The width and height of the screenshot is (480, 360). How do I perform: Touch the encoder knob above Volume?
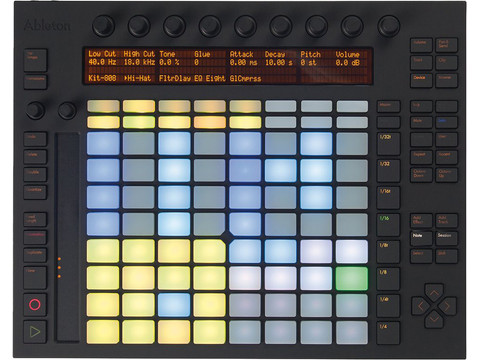(x=352, y=26)
